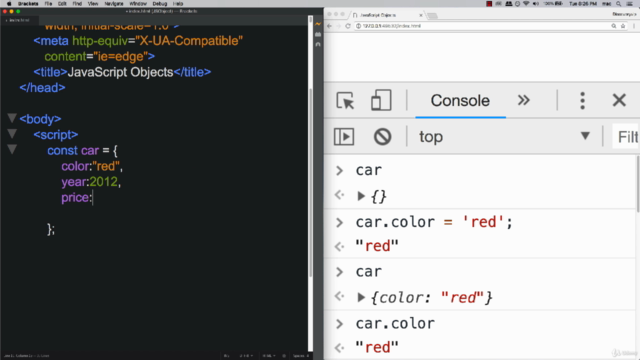Viewport: 640px width, 360px height.
Task: Click the console Filter input field
Action: click(626, 137)
